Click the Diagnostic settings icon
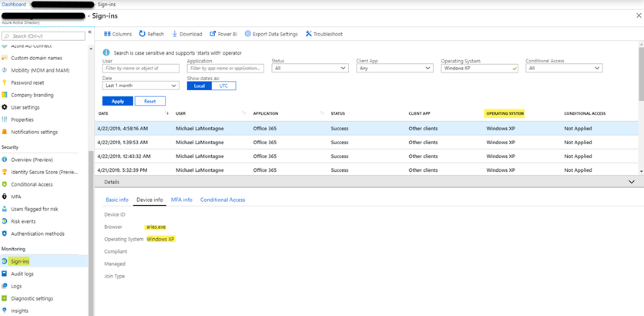 click(x=5, y=298)
